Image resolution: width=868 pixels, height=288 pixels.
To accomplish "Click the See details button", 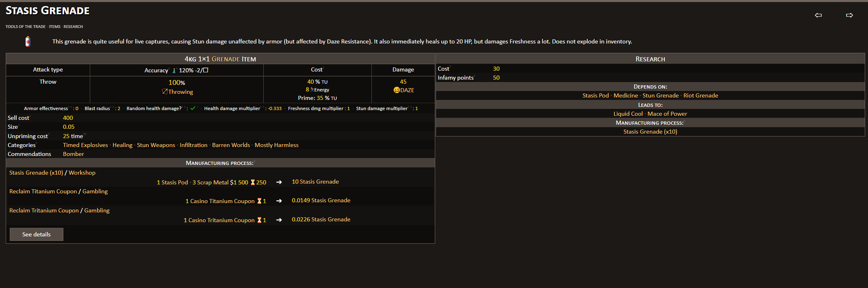I will click(37, 234).
